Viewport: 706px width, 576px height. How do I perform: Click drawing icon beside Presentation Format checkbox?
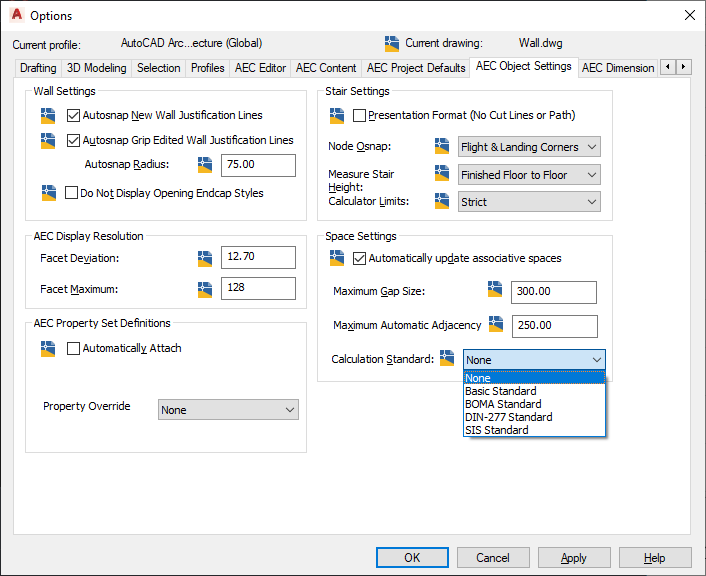click(337, 116)
